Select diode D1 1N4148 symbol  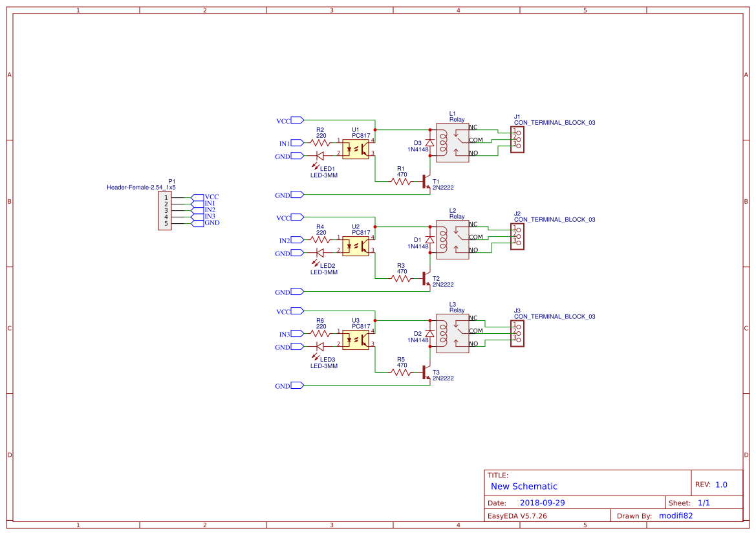pyautogui.click(x=429, y=238)
